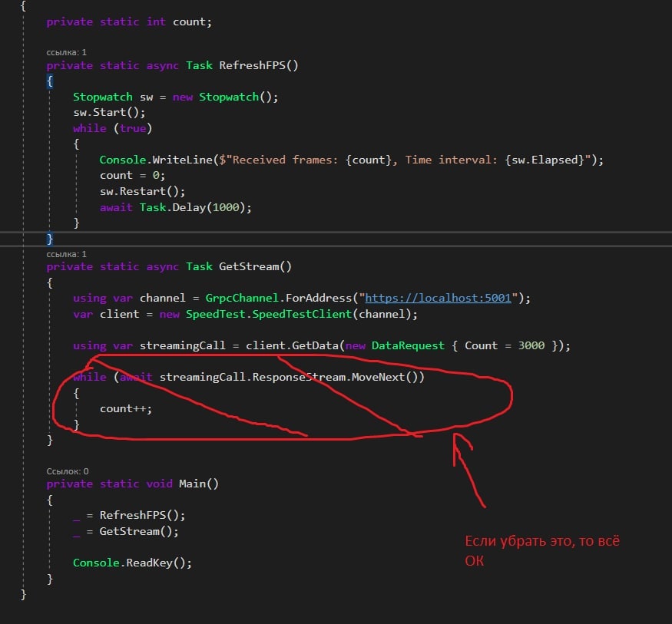672x624 pixels.
Task: Click the 'while (true)' statement
Action: (x=112, y=128)
